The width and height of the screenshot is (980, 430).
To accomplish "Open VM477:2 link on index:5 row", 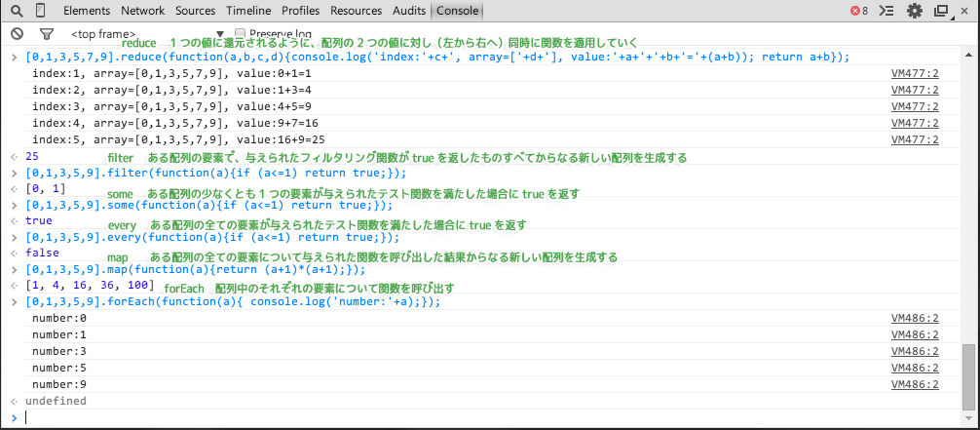I will 915,139.
